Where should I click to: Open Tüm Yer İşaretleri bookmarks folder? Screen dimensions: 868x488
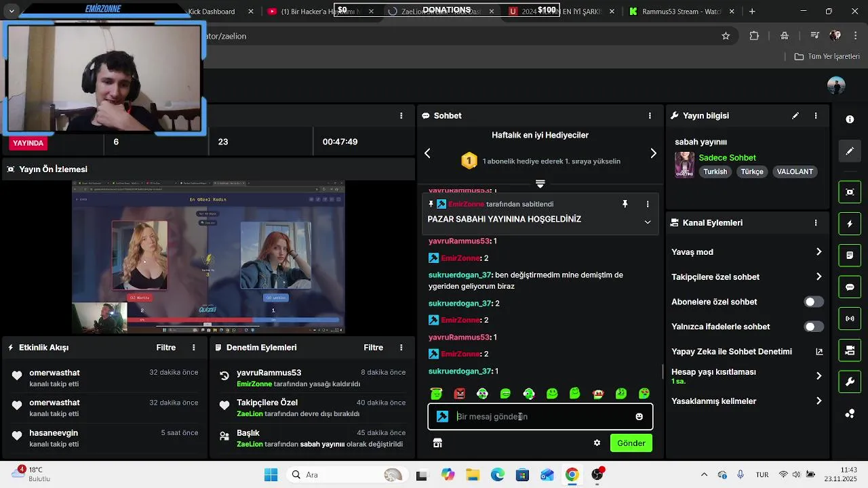coord(827,57)
